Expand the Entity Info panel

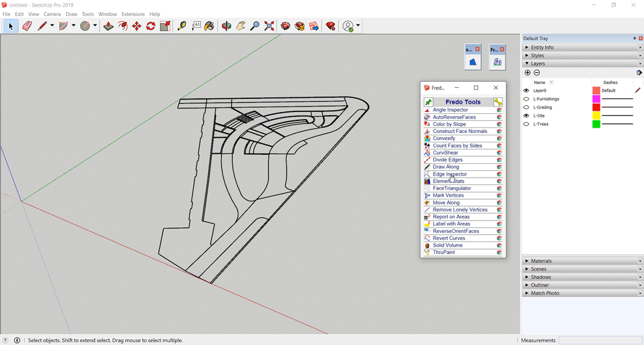pyautogui.click(x=541, y=48)
